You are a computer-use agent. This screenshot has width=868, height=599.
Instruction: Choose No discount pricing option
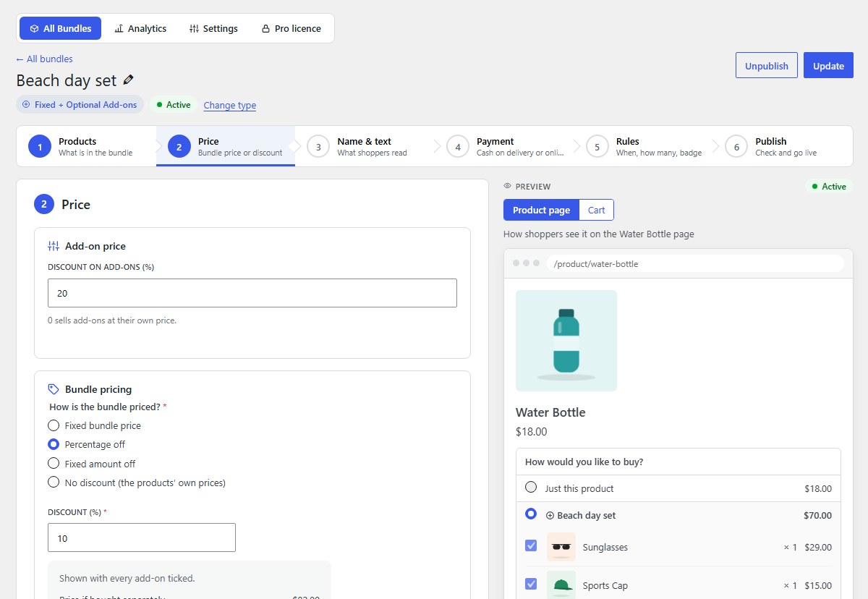(x=54, y=483)
